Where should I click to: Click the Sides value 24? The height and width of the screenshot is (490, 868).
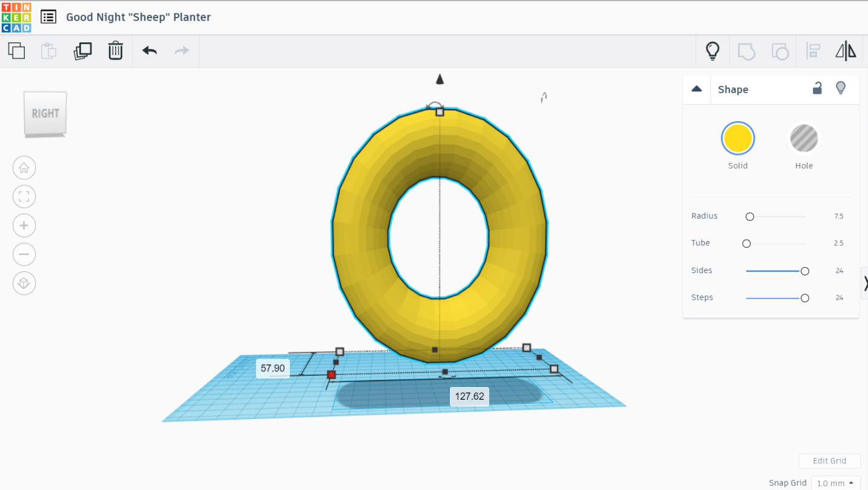(x=840, y=271)
